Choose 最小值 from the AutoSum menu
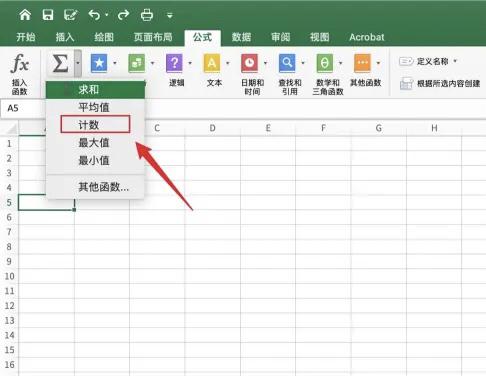Viewport: 486px width, 376px height. tap(95, 161)
